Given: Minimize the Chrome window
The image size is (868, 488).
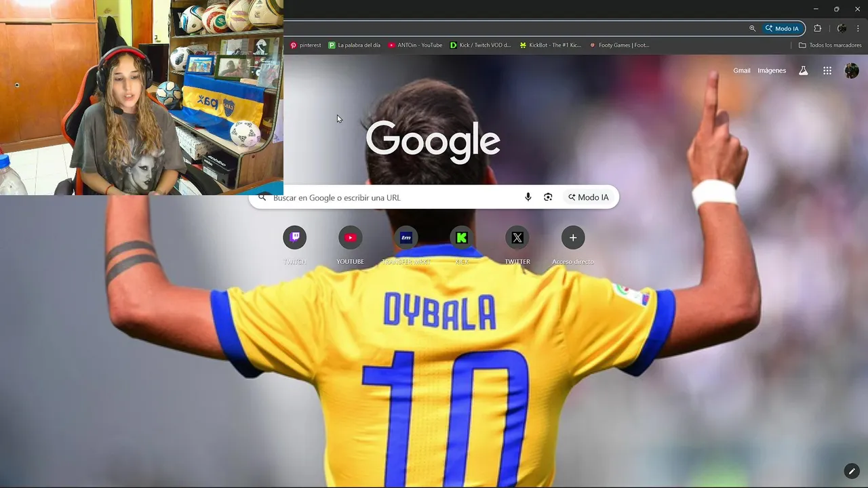Looking at the screenshot, I should point(816,9).
